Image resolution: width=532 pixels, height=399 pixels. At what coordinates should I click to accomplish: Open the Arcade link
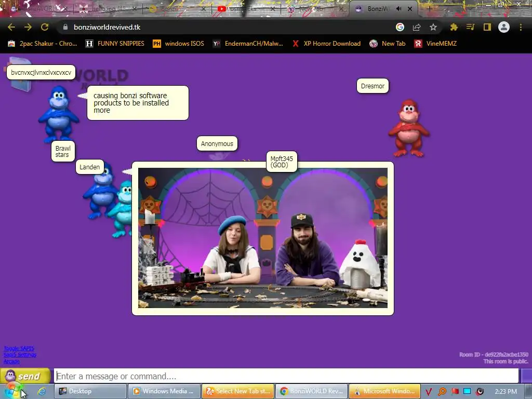(x=11, y=362)
